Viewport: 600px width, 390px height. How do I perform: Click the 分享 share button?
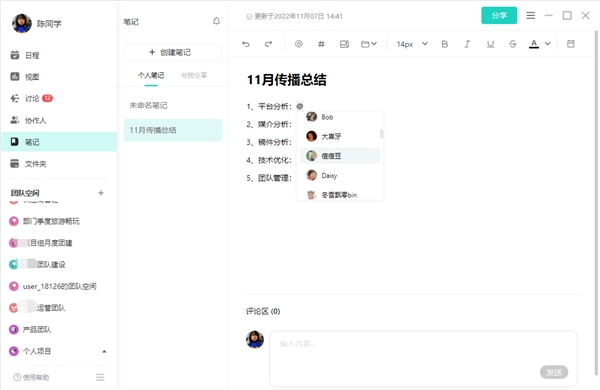(x=499, y=15)
